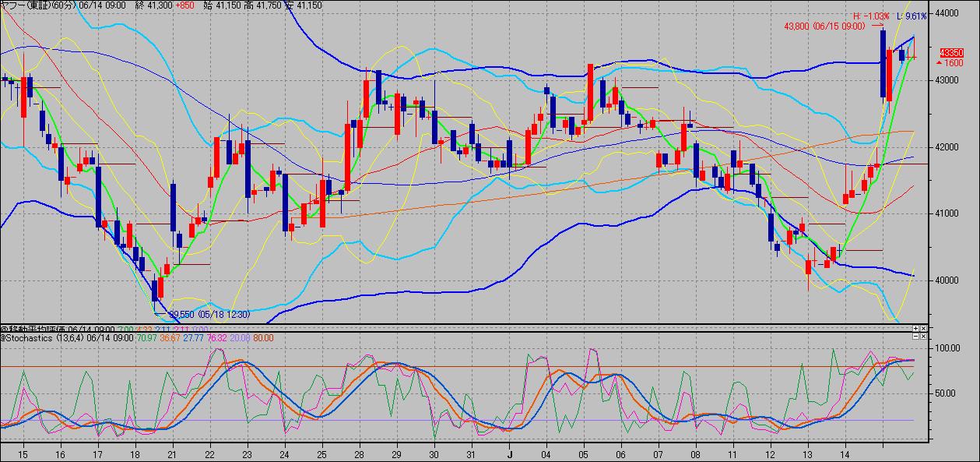980x462 pixels.
Task: Close the Stochastics indicator panel
Action: (x=924, y=337)
